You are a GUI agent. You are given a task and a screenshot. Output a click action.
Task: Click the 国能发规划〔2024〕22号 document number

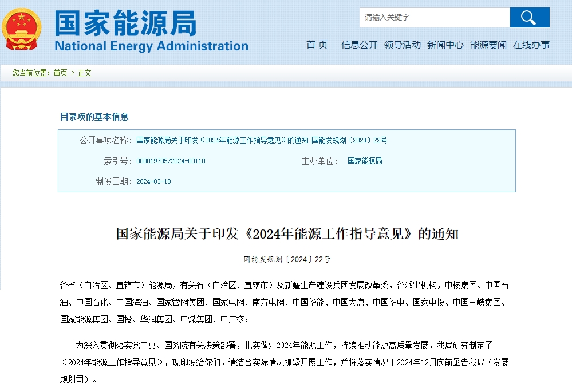point(286,259)
